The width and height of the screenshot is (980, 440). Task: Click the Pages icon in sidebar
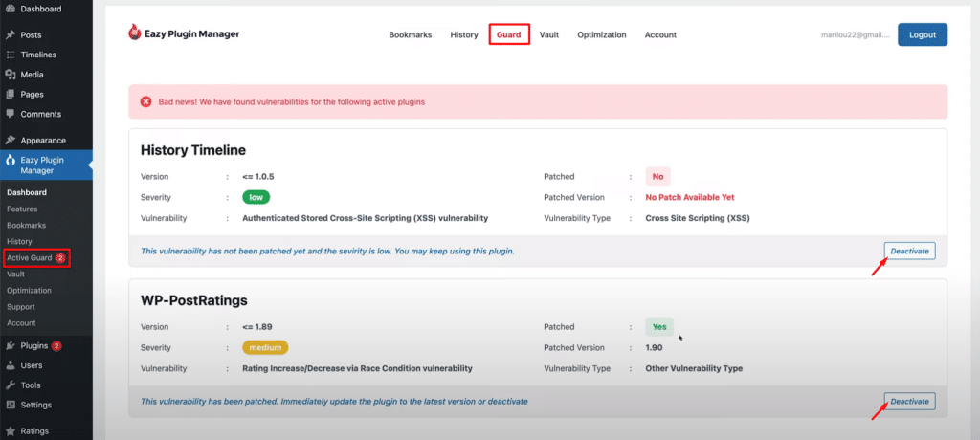click(x=10, y=95)
